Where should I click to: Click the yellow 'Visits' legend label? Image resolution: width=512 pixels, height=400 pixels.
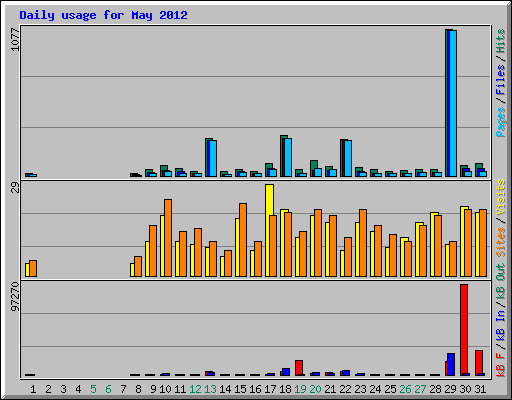(500, 197)
